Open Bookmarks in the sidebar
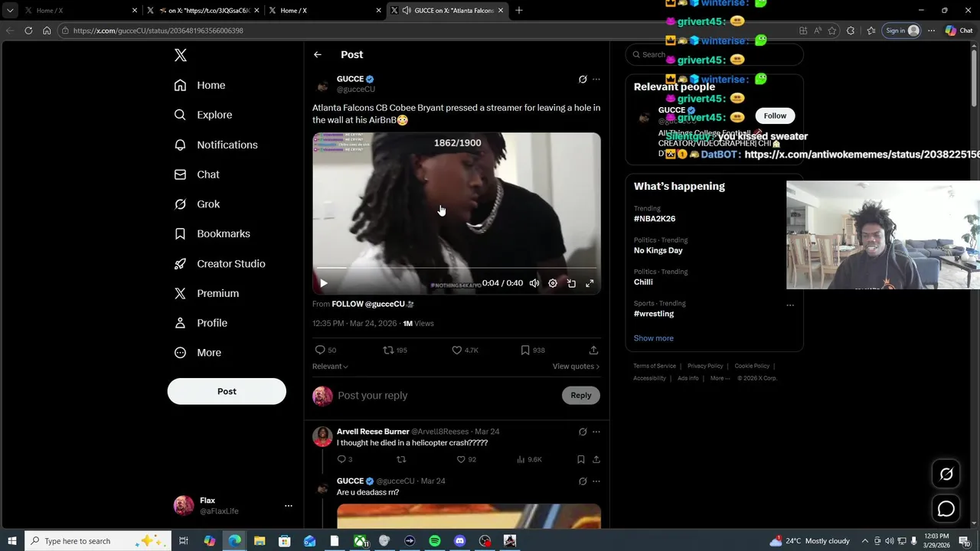Screen dimensions: 980x551 (x=212, y=233)
